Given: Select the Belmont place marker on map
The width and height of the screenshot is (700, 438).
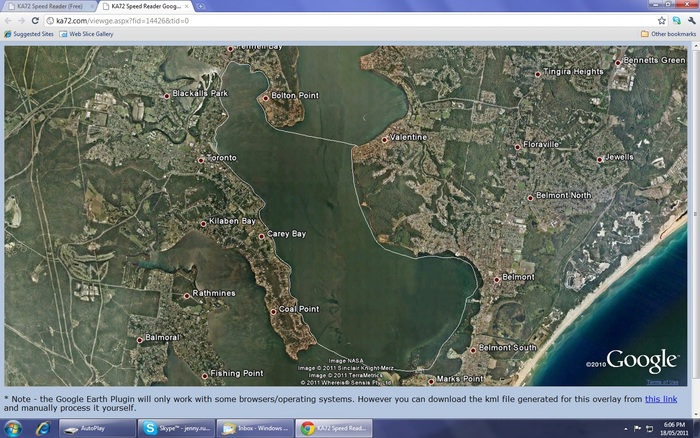Looking at the screenshot, I should (x=497, y=278).
